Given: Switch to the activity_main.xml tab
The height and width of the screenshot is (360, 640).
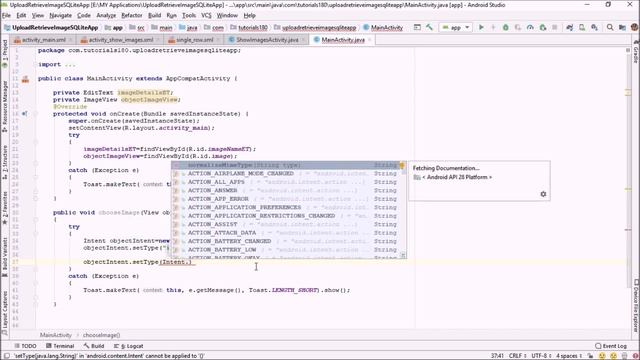Looking at the screenshot, I should (43, 40).
